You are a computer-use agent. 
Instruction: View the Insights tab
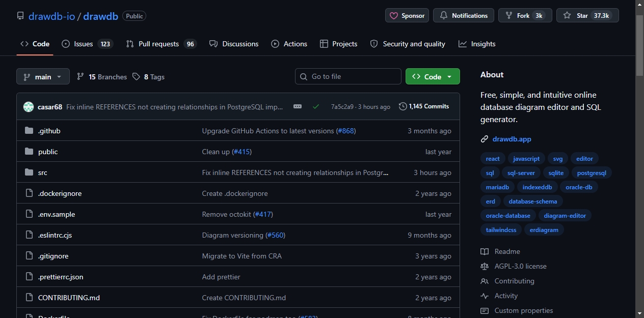click(x=477, y=44)
